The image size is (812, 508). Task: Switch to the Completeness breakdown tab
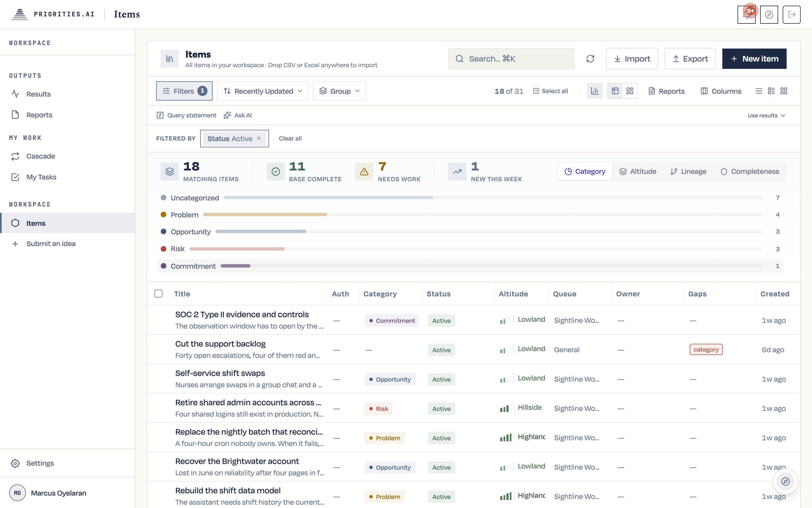click(x=750, y=171)
